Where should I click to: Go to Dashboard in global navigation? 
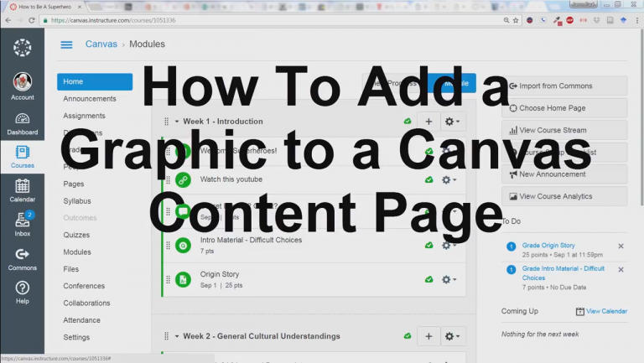tap(22, 124)
